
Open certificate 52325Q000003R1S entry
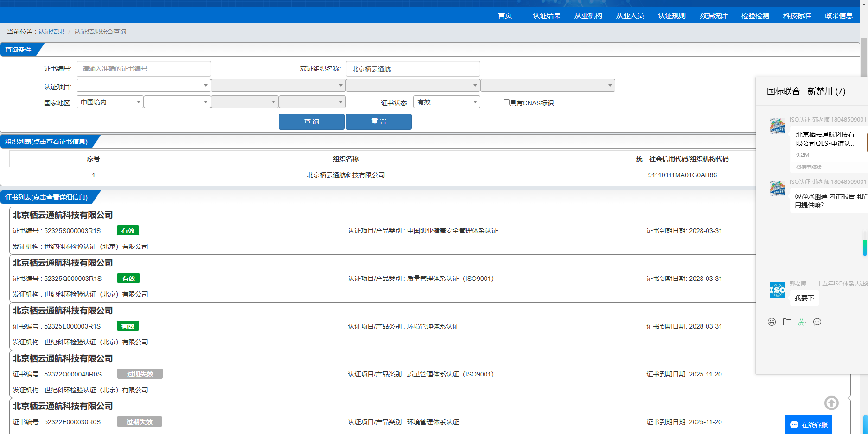pos(73,279)
